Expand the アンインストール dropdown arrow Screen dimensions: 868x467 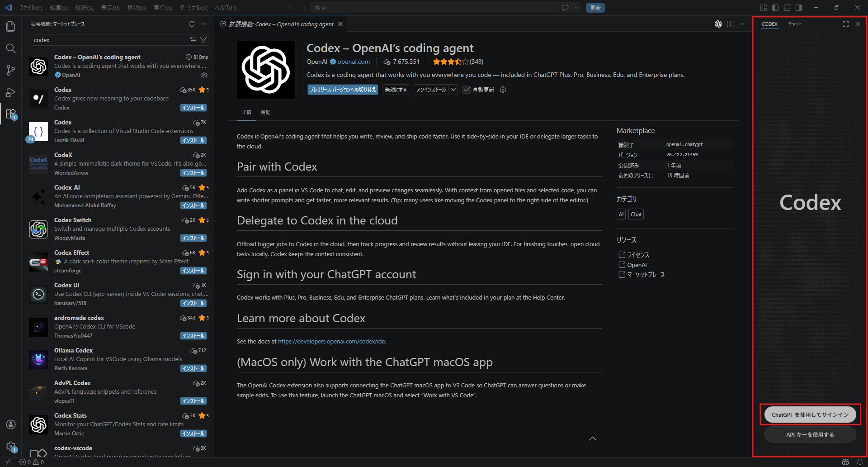coord(453,90)
